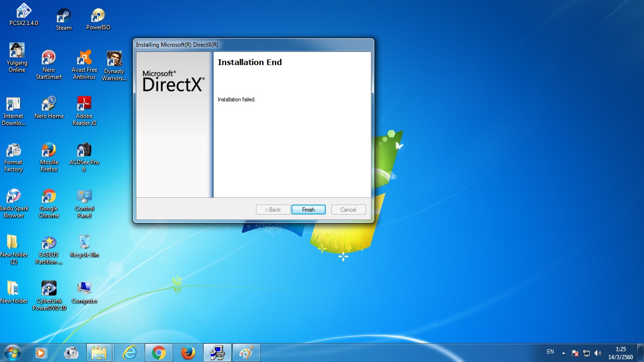Click the Format Factory desktop shortcut
Image resolution: width=644 pixels, height=362 pixels.
(x=13, y=157)
